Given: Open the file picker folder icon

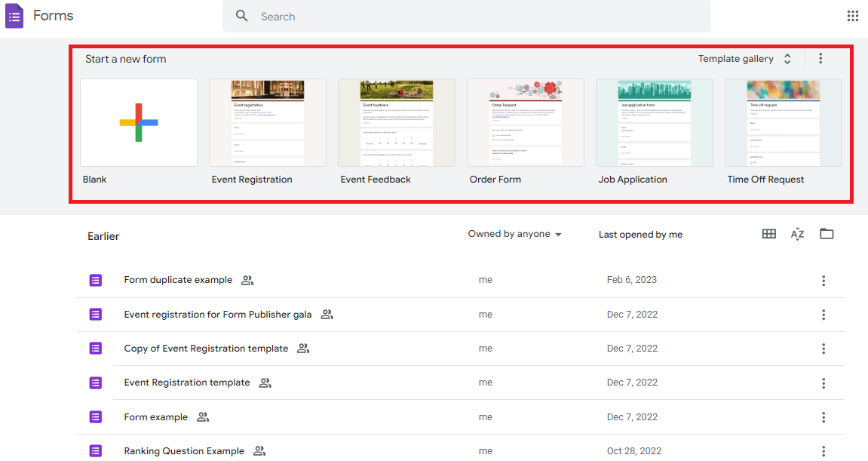Looking at the screenshot, I should click(x=827, y=234).
